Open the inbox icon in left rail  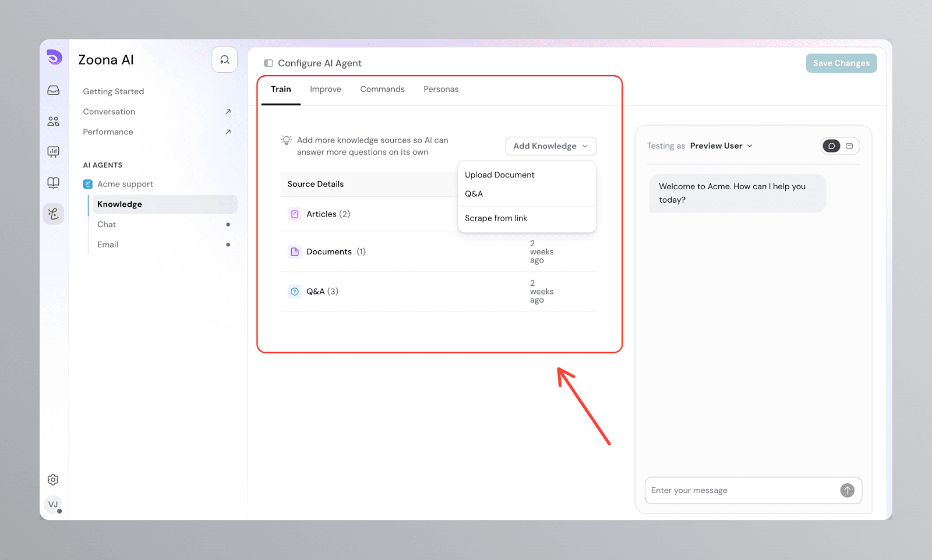tap(53, 90)
